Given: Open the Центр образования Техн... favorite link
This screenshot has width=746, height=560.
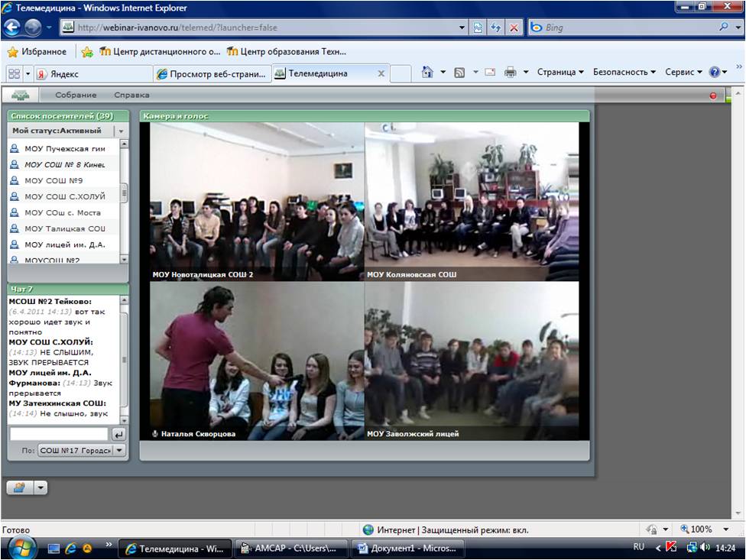Looking at the screenshot, I should click(287, 51).
